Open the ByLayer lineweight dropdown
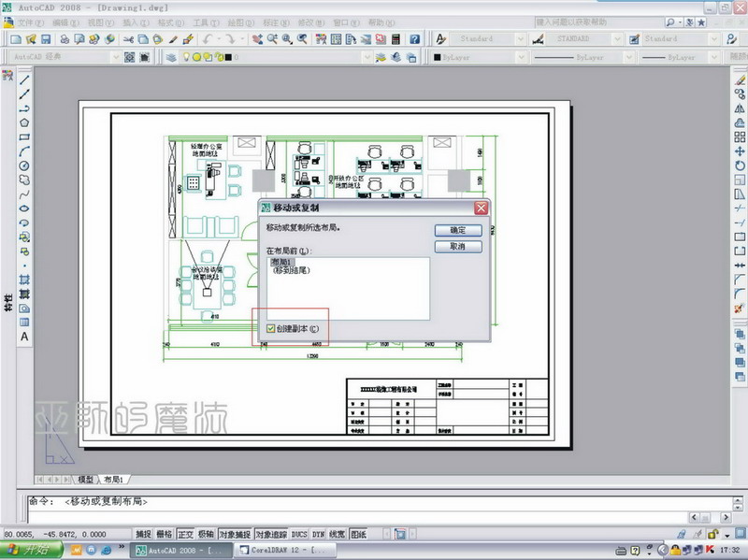Screen dimensions: 748x560 [x=714, y=58]
